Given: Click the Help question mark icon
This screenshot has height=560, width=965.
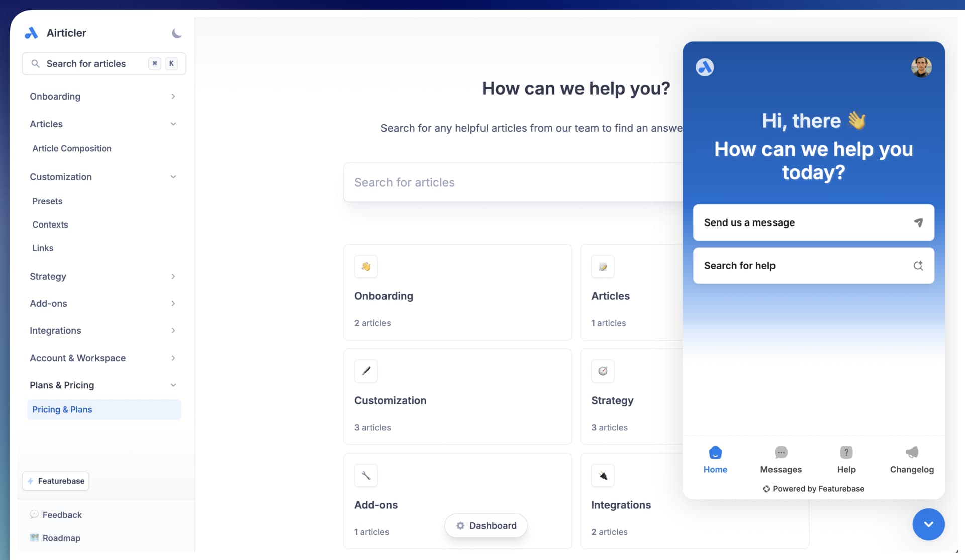Looking at the screenshot, I should 846,453.
